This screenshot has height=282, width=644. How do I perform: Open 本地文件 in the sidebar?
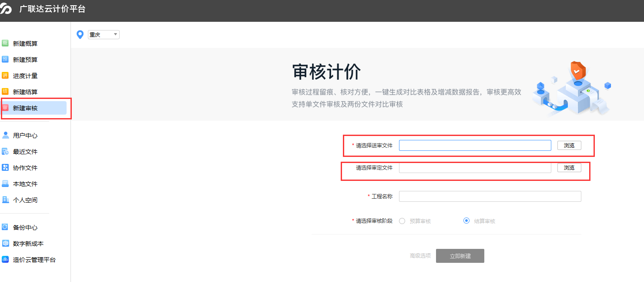click(25, 184)
